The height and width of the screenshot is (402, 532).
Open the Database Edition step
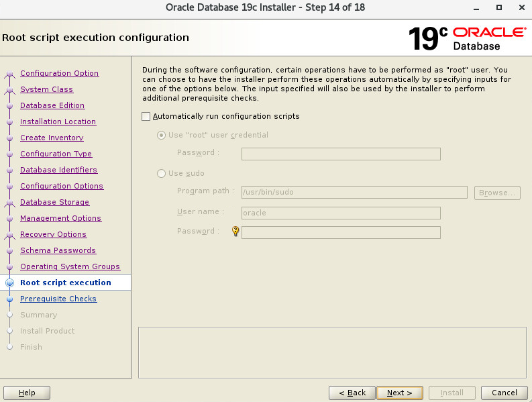[x=52, y=105]
